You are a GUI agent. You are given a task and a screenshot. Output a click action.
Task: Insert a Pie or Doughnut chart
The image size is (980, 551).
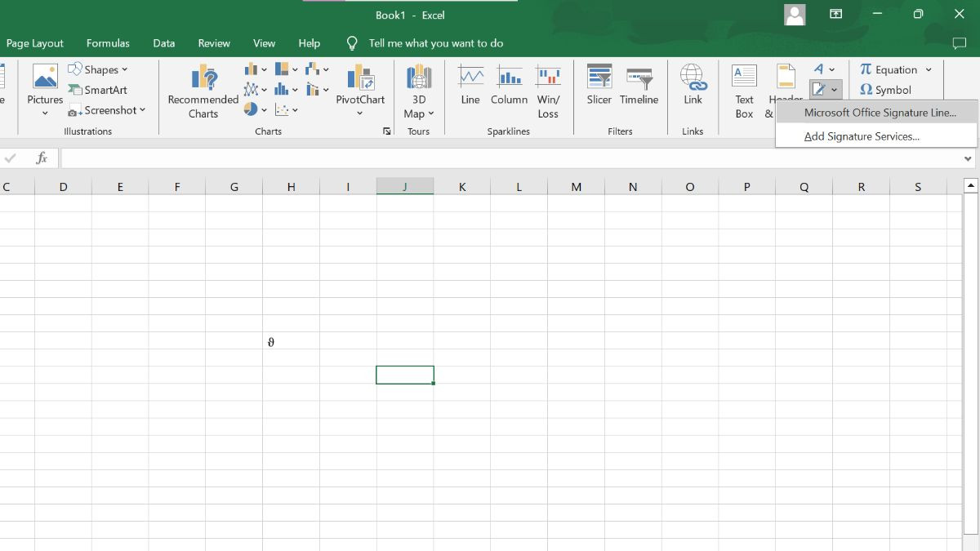tap(256, 109)
